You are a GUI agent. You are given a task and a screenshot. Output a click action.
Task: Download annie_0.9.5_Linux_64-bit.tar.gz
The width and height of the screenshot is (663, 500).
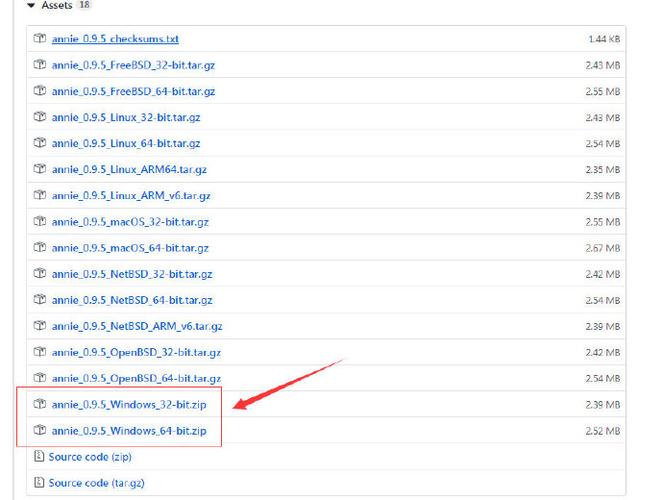(x=126, y=143)
